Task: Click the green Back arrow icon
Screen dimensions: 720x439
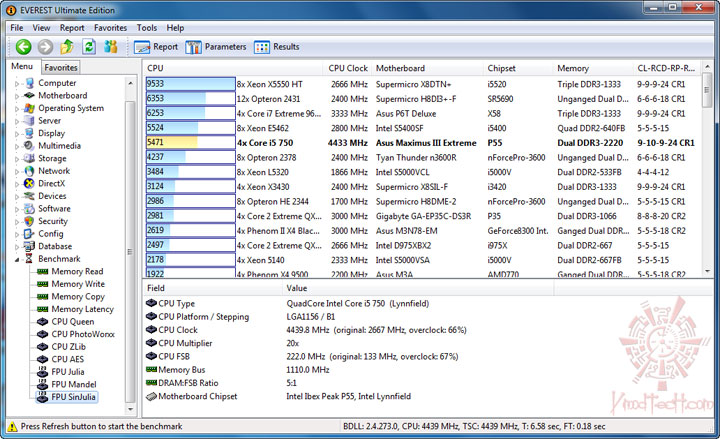Action: (x=23, y=47)
